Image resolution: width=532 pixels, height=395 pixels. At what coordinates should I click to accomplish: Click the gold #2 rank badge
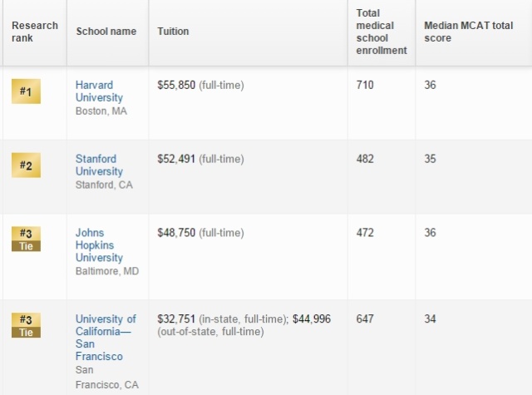[x=25, y=165]
